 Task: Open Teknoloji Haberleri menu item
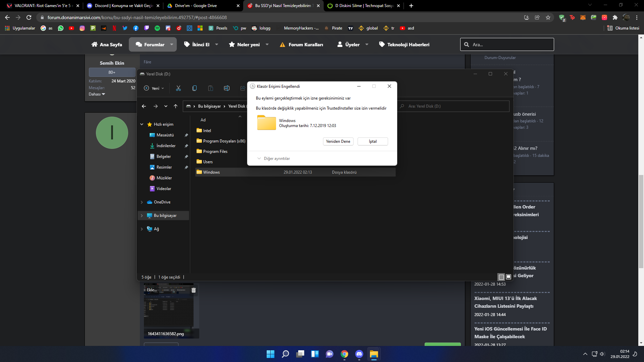coord(404,45)
